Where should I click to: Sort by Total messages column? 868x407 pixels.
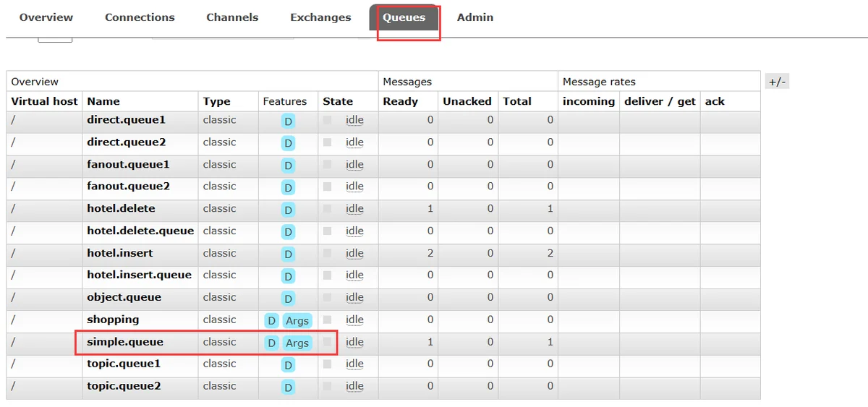(x=517, y=101)
